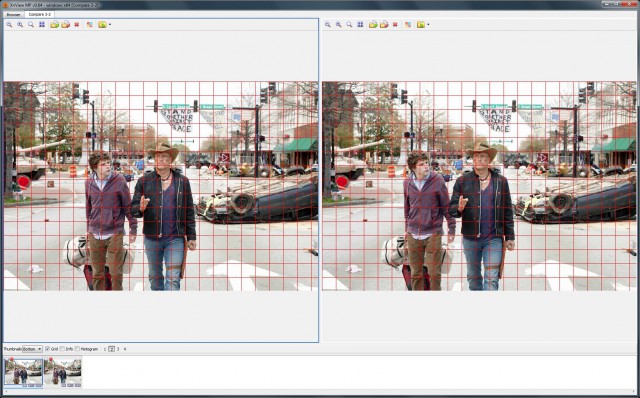
Task: Click the zoom out icon in left pane toolbar
Action: coord(9,24)
